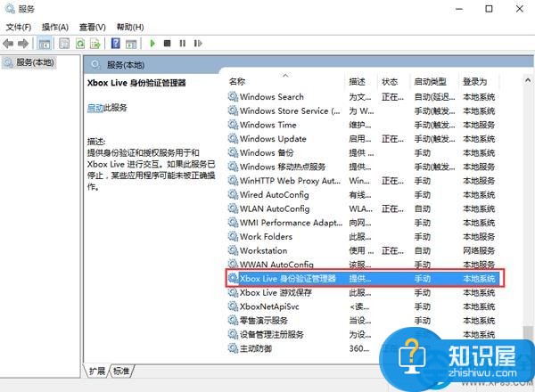
Task: Select the Windows 移动热点服务 service name
Action: (283, 167)
